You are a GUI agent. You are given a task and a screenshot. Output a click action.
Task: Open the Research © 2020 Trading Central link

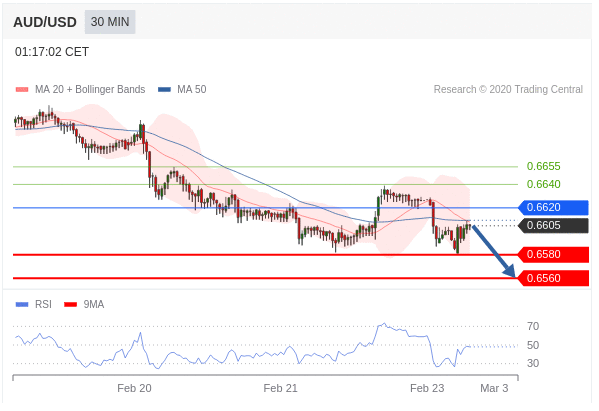[x=508, y=89]
